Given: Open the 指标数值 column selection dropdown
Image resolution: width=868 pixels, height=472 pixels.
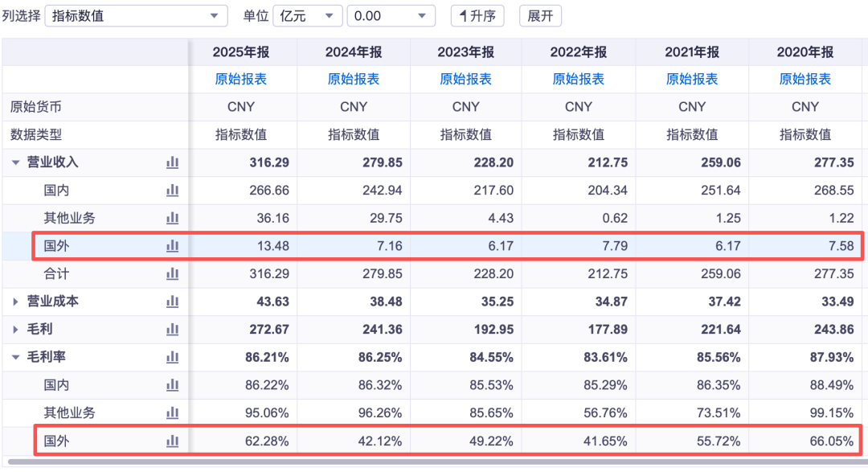Looking at the screenshot, I should click(136, 16).
